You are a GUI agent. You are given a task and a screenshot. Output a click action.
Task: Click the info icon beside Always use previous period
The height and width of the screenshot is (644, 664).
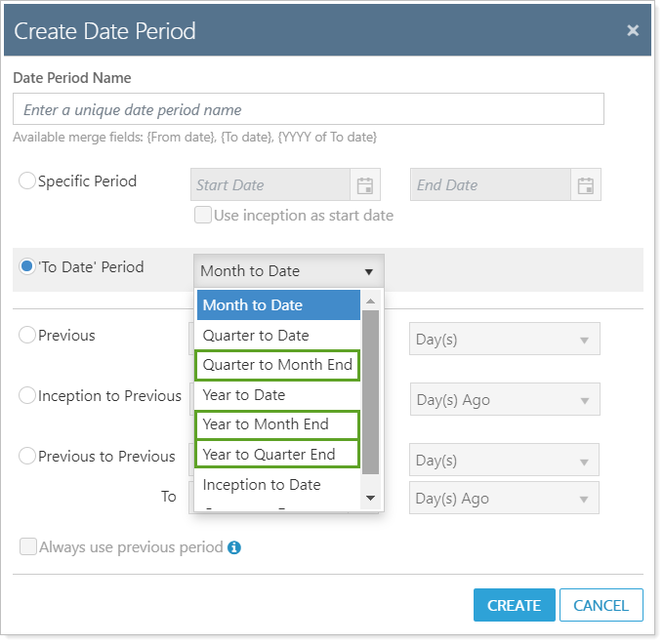pyautogui.click(x=234, y=547)
